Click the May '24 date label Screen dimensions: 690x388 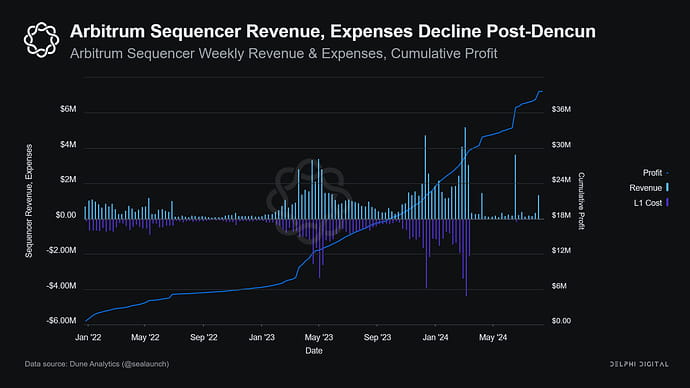493,337
